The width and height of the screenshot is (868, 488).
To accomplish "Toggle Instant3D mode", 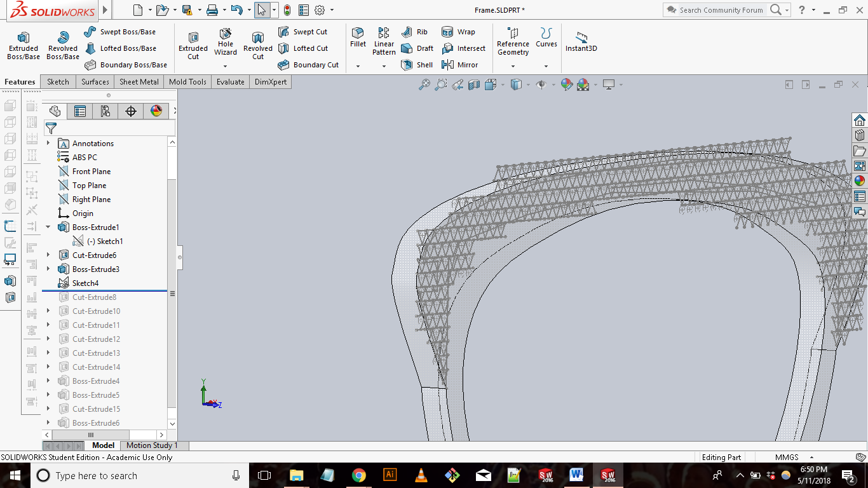I will point(581,42).
